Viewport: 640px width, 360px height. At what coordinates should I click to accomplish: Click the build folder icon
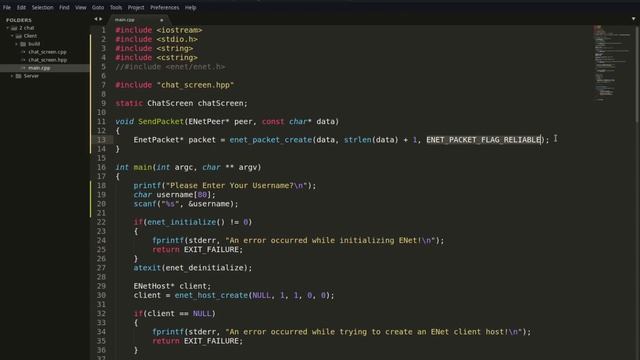tap(23, 44)
